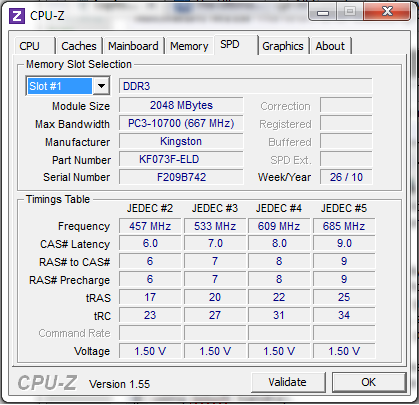Click the Kingston manufacturer value
The height and width of the screenshot is (405, 419).
click(x=181, y=141)
